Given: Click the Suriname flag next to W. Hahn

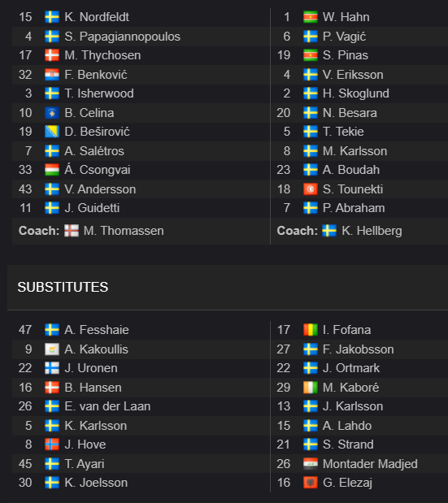Looking at the screenshot, I should click(311, 17).
